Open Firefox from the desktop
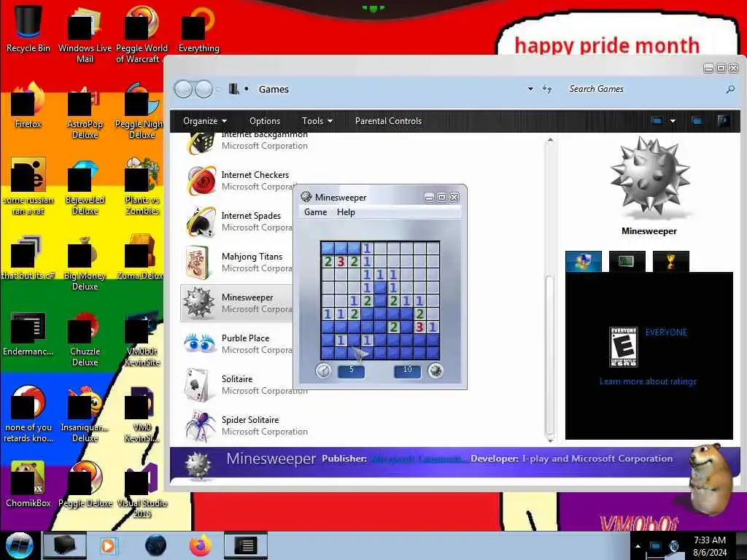The width and height of the screenshot is (747, 560). (28, 106)
